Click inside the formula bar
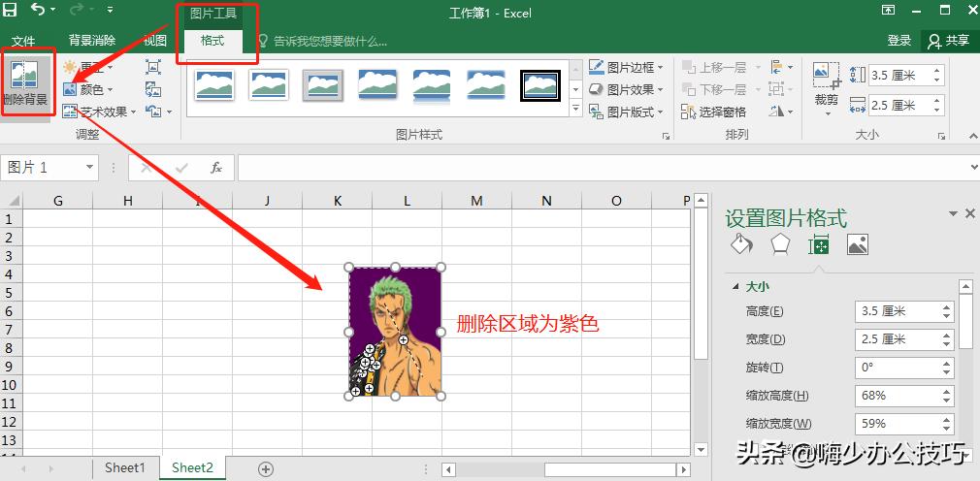This screenshot has width=980, height=481. pyautogui.click(x=600, y=168)
